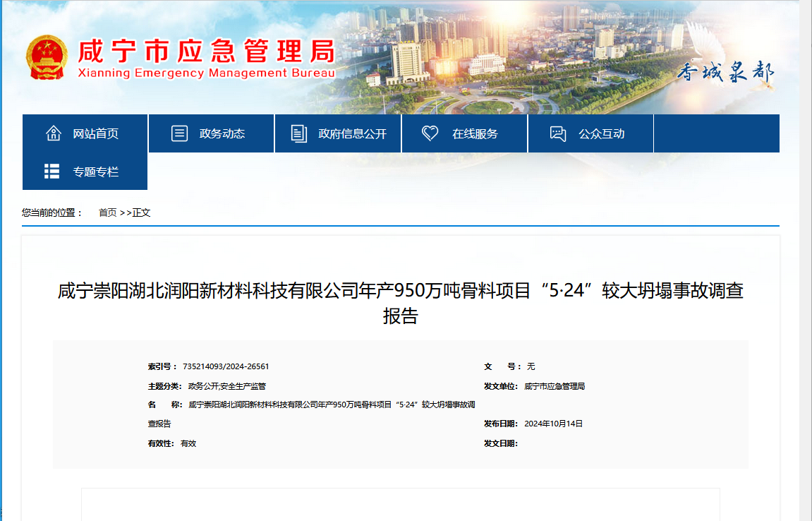Viewport: 812px width, 521px height.
Task: Select the 在线服务 navigation label
Action: click(x=475, y=134)
